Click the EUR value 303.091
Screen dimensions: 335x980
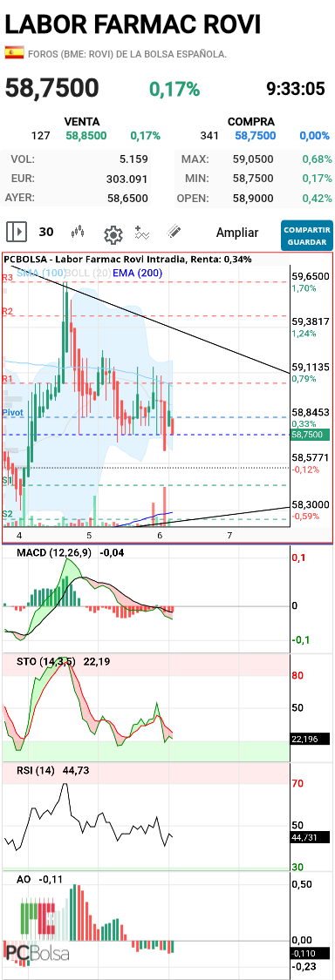[127, 179]
